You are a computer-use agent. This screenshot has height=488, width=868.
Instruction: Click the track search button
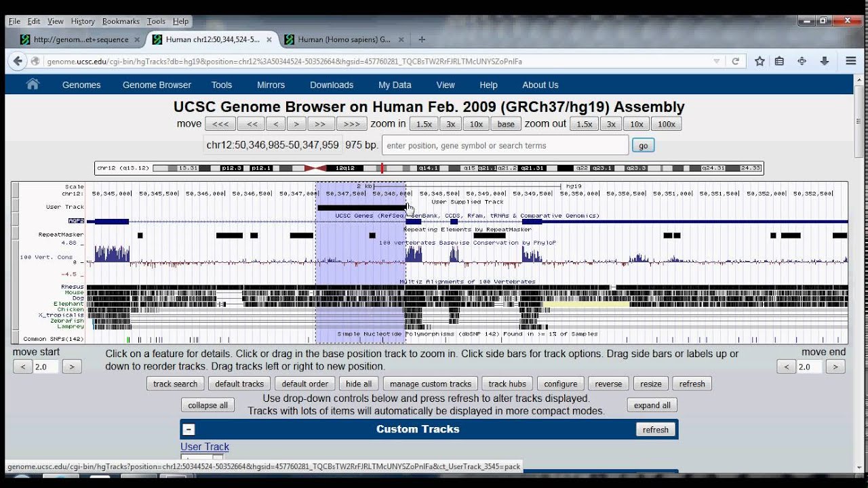pyautogui.click(x=175, y=384)
